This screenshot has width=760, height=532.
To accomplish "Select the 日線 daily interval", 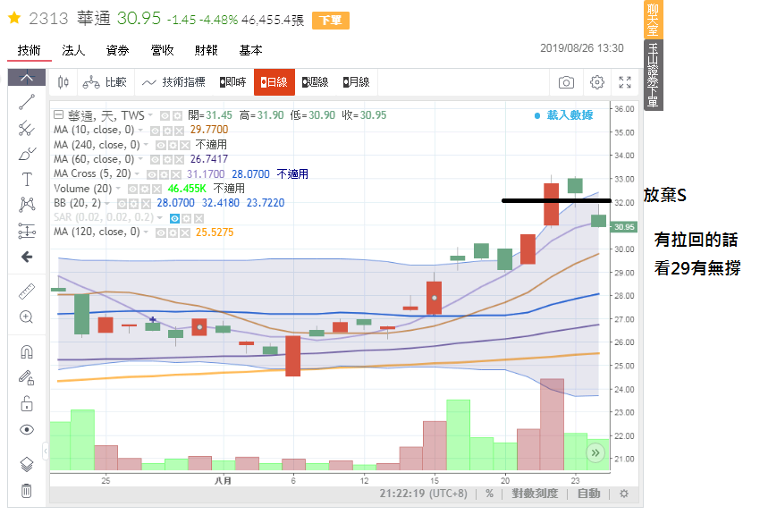I will (x=274, y=82).
